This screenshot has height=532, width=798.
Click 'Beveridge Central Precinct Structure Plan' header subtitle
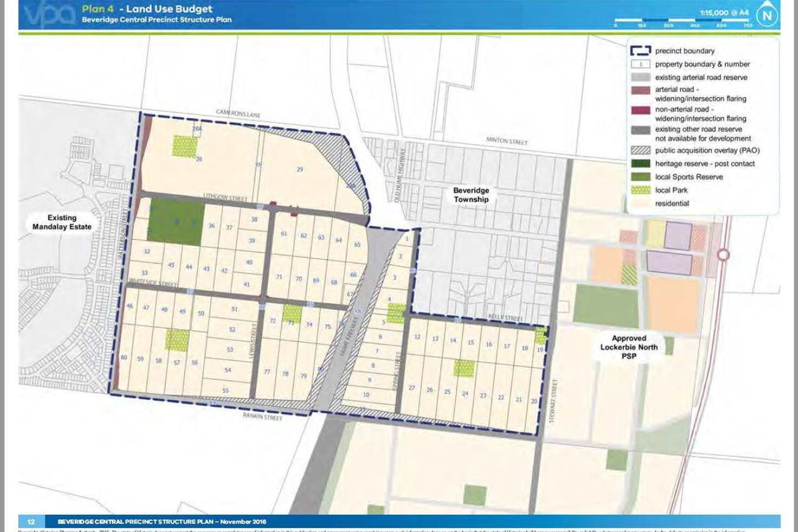click(157, 20)
